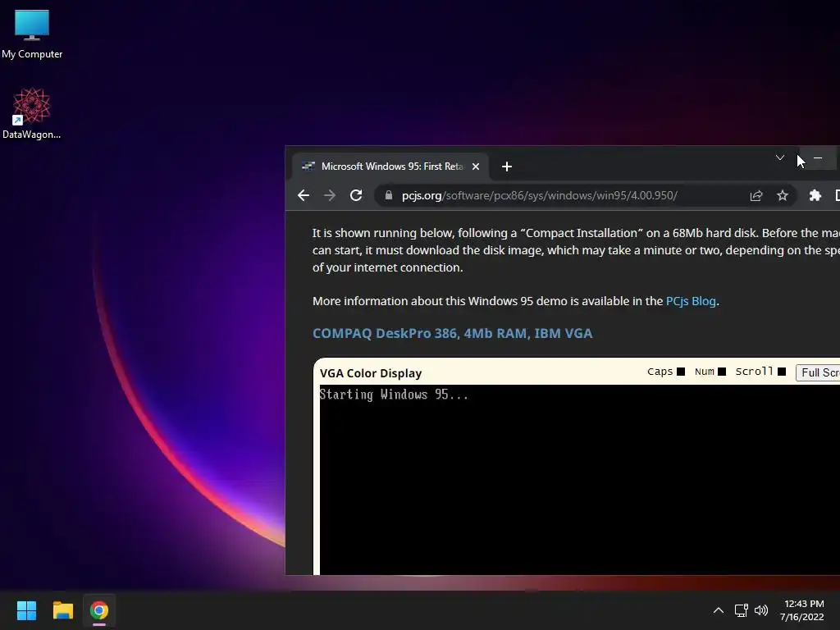Share this page via share icon
Viewport: 840px width, 630px height.
click(x=756, y=195)
